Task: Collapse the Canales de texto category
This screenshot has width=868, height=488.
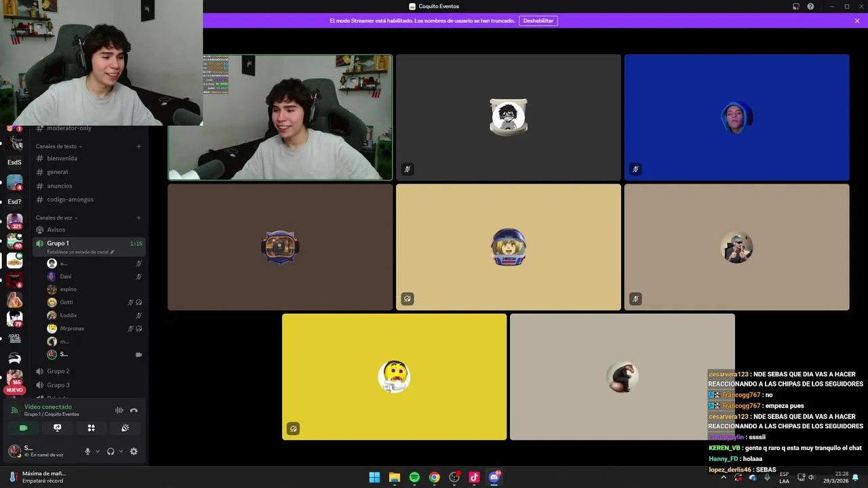Action: (x=59, y=146)
